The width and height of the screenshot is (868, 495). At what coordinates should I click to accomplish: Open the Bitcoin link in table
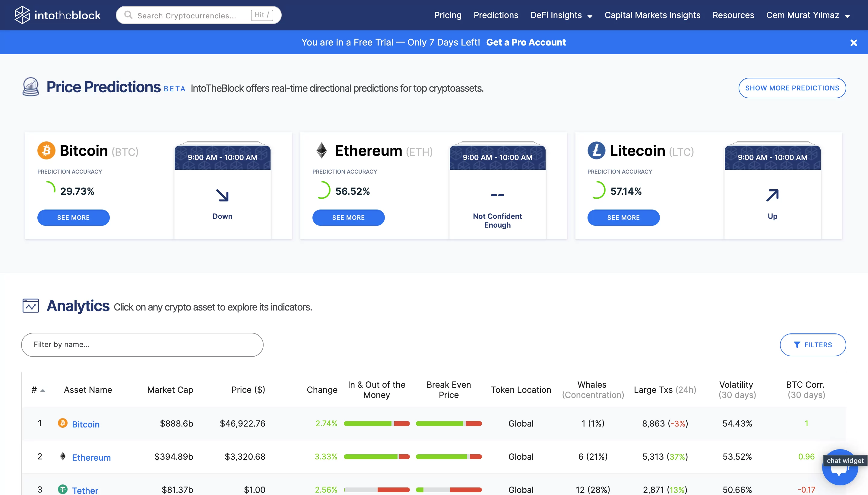tap(86, 424)
